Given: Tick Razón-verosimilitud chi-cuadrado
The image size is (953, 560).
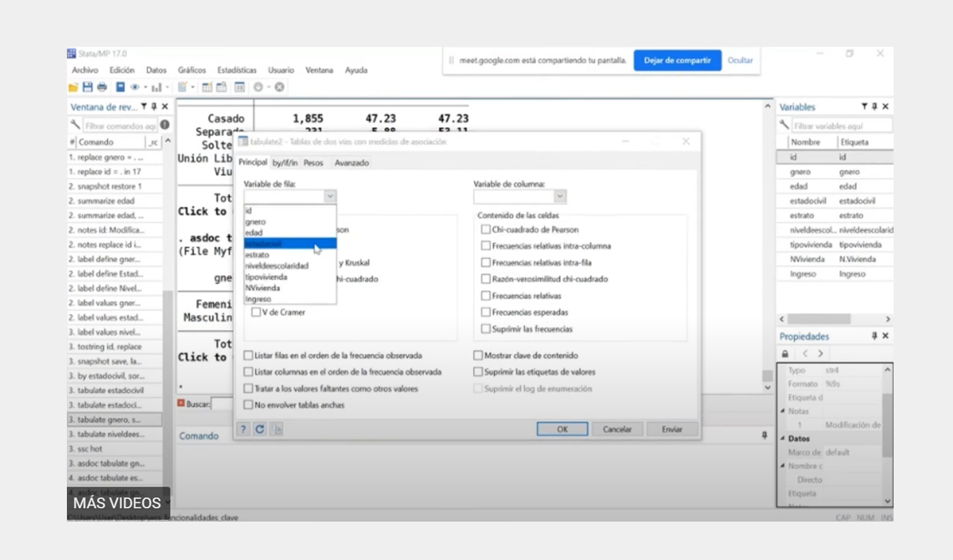Looking at the screenshot, I should [x=486, y=279].
